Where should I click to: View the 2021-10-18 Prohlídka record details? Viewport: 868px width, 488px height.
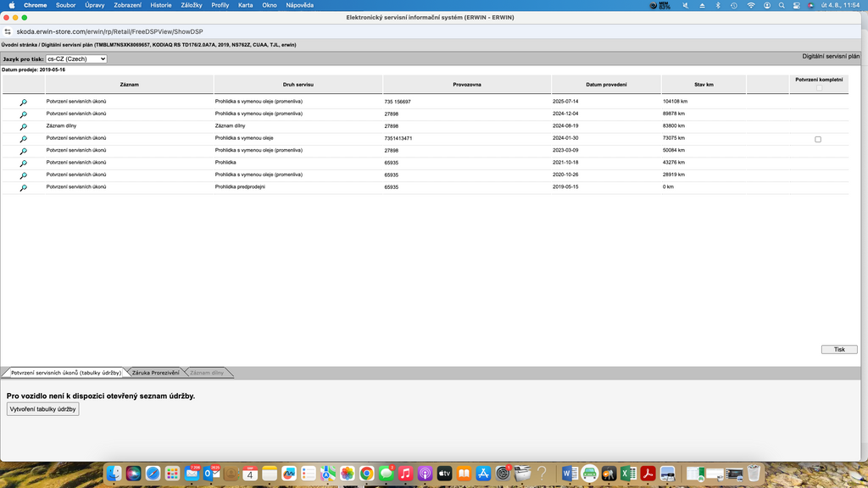(23, 164)
